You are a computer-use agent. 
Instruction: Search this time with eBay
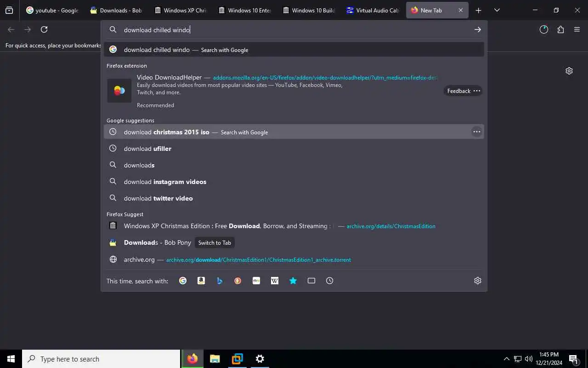coord(256,281)
